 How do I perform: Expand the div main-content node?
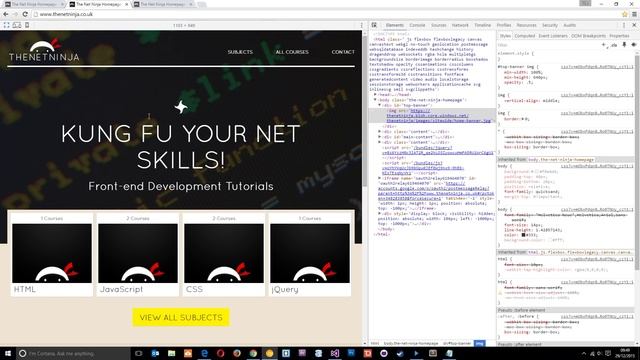[x=380, y=137]
